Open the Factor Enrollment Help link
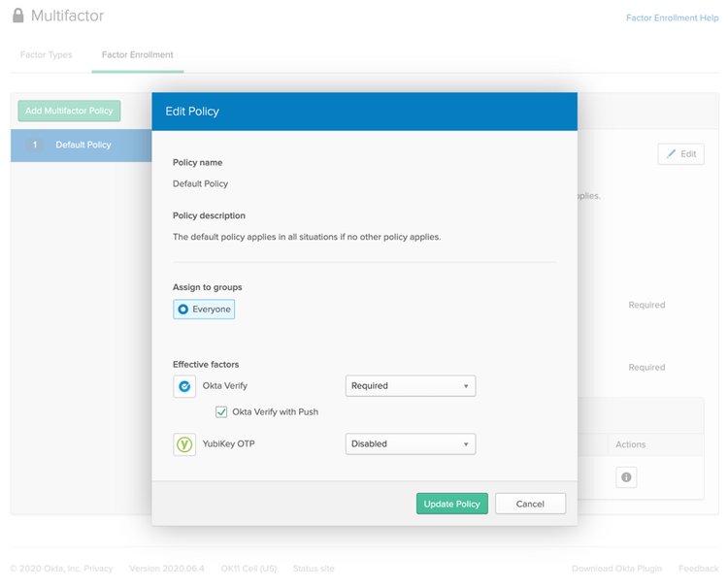This screenshot has width=728, height=588. [673, 17]
